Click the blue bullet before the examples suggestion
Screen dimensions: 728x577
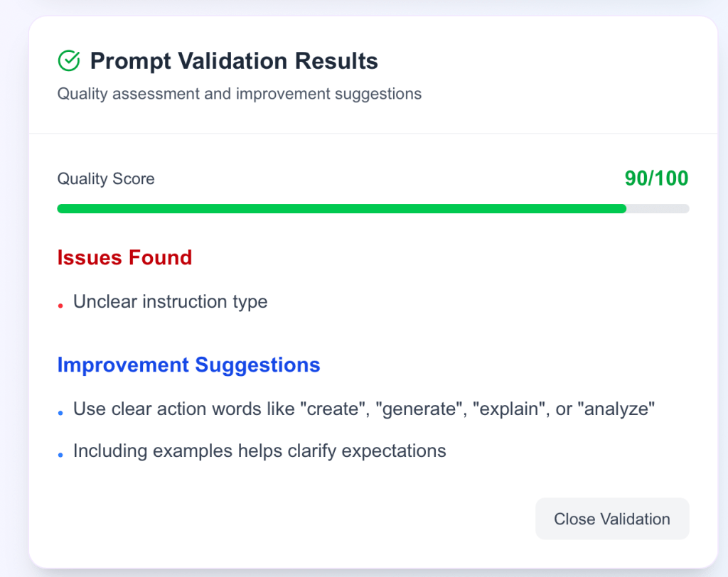[x=61, y=454]
